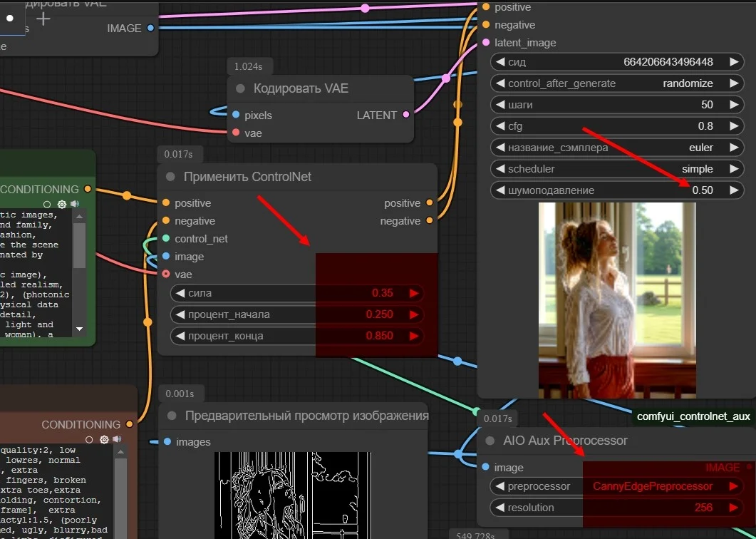Click the cfg value 0.8
The image size is (756, 539).
(x=705, y=126)
